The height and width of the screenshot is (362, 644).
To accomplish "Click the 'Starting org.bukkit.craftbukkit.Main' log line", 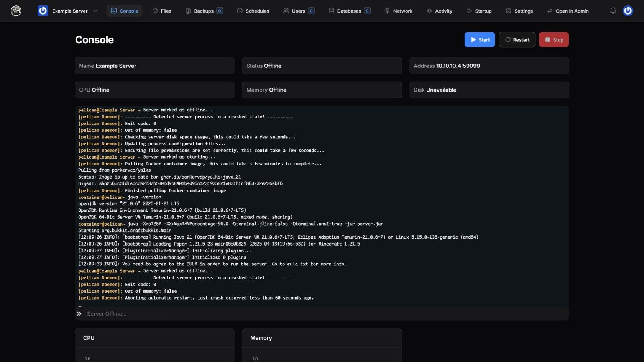I will (125, 230).
